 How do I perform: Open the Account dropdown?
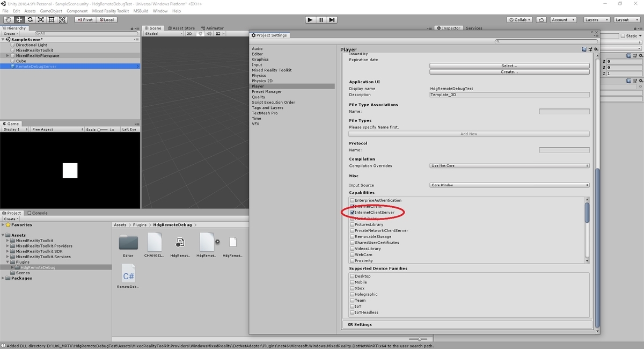coord(562,20)
